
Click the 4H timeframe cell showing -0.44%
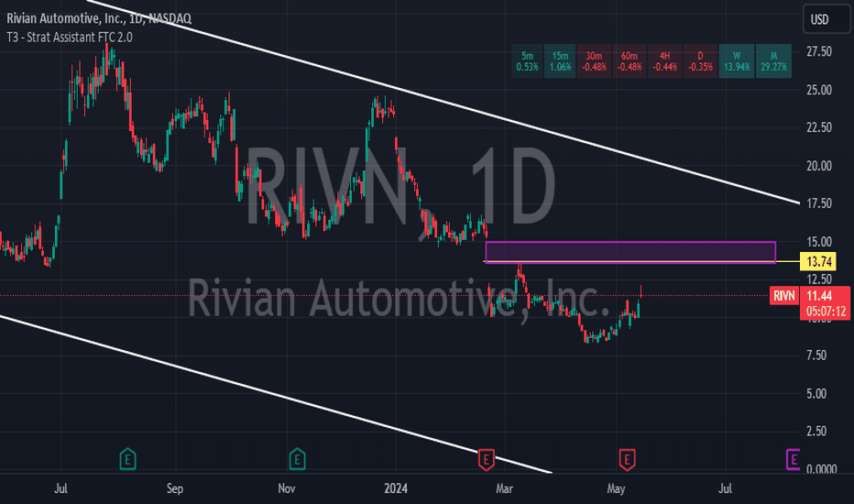coord(664,61)
